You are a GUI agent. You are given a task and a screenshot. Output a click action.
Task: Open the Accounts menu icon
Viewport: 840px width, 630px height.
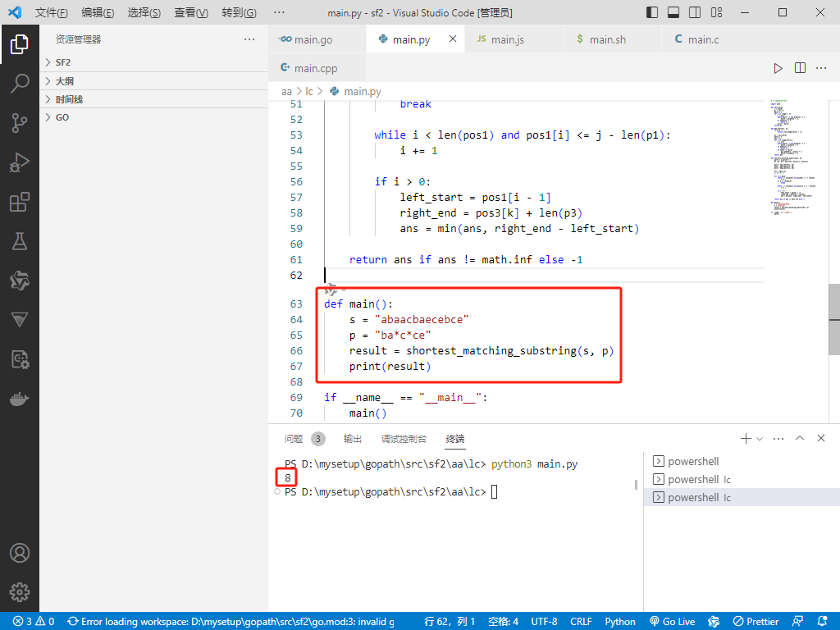click(x=20, y=553)
